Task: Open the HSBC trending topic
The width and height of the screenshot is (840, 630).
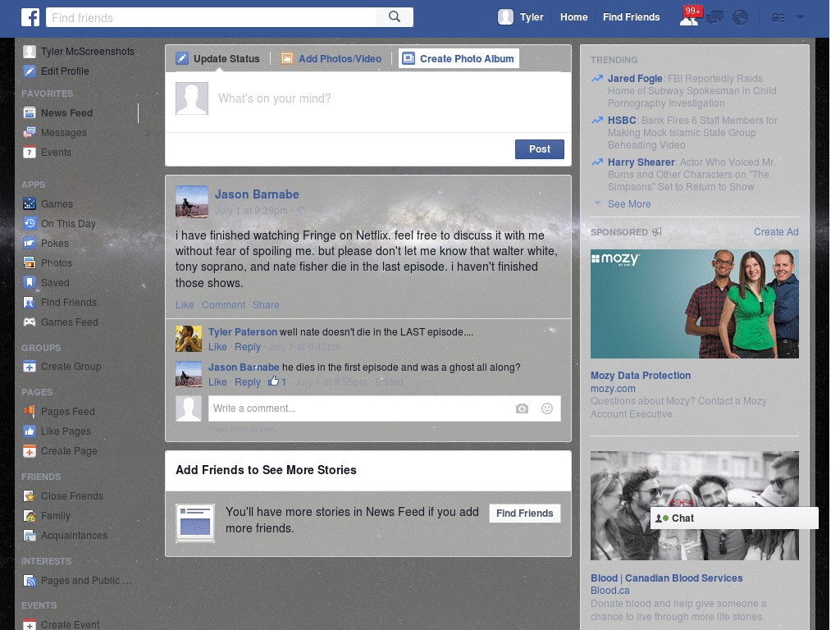Action: pyautogui.click(x=622, y=120)
